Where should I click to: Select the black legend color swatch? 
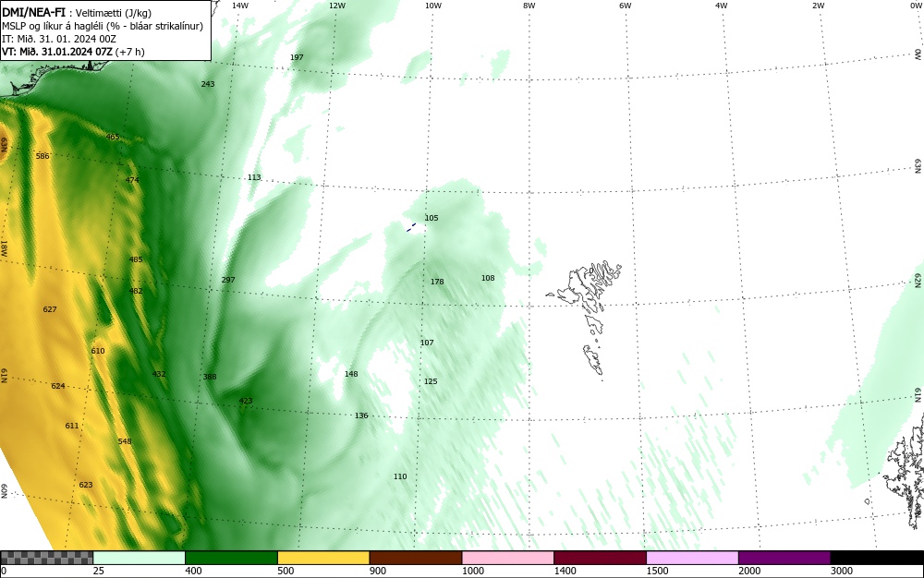tap(877, 558)
